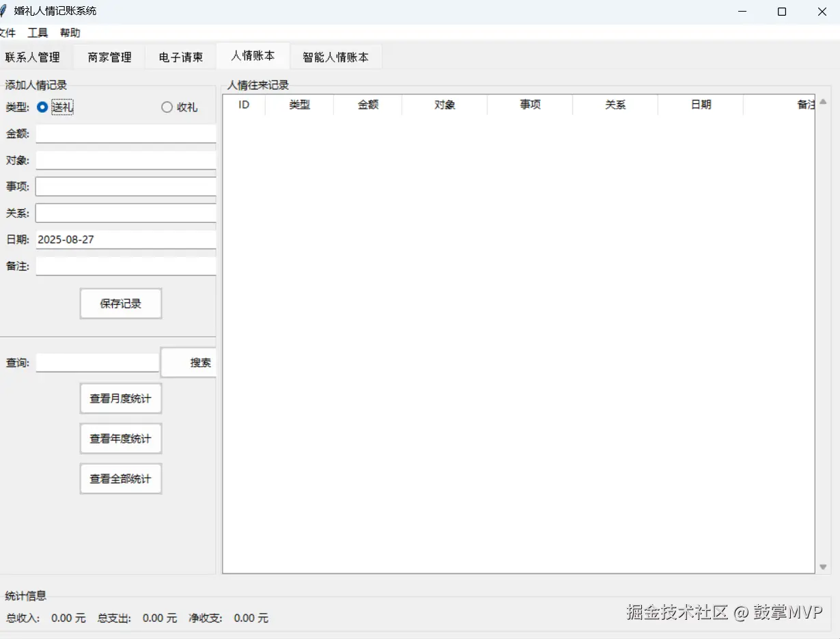Sort by the 金额 column header

(368, 105)
